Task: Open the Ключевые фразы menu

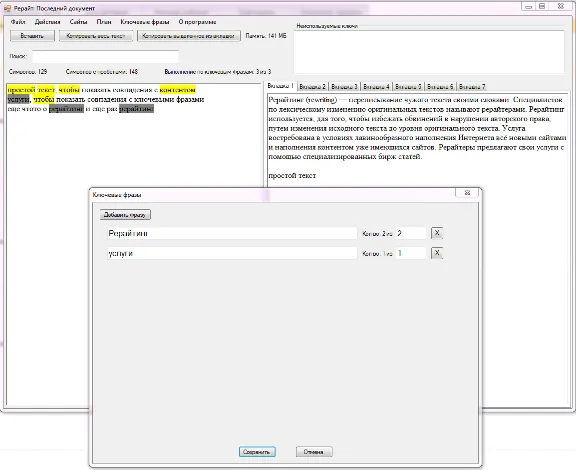Action: (145, 22)
